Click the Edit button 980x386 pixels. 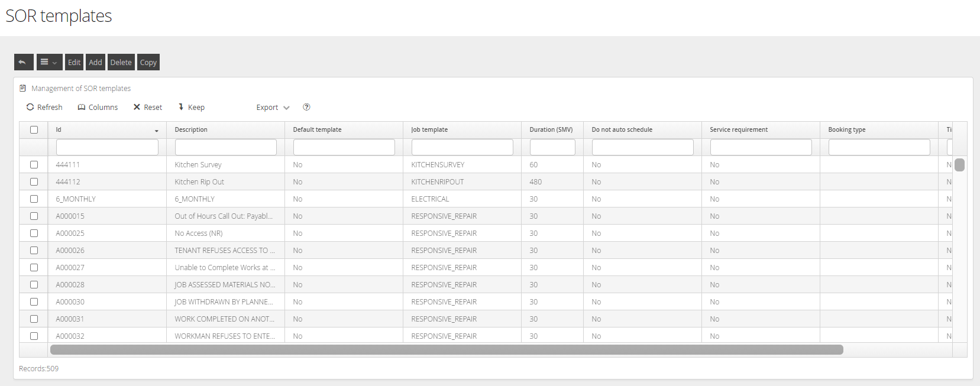click(74, 62)
